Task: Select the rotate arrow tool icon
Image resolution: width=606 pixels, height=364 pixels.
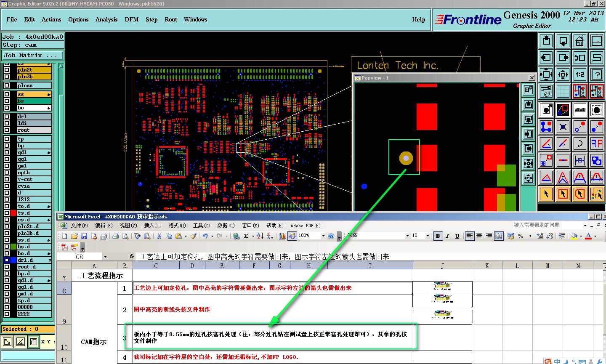Action: (x=580, y=143)
